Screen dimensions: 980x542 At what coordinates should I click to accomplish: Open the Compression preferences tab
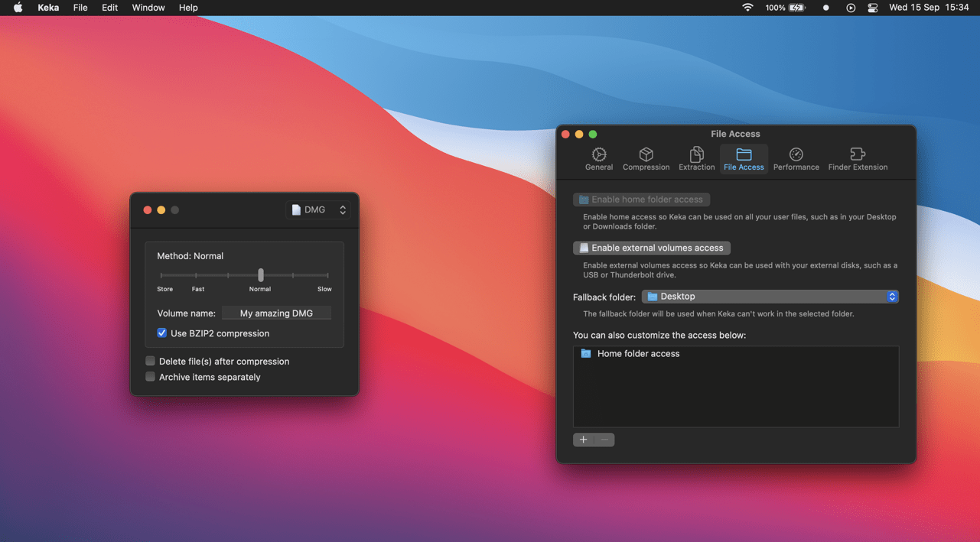646,159
